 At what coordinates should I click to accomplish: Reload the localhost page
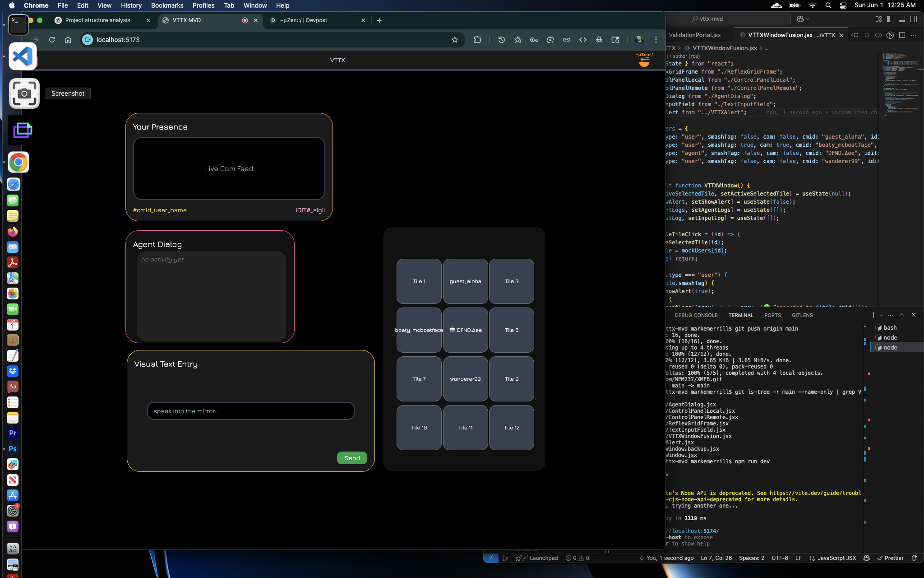coord(52,40)
